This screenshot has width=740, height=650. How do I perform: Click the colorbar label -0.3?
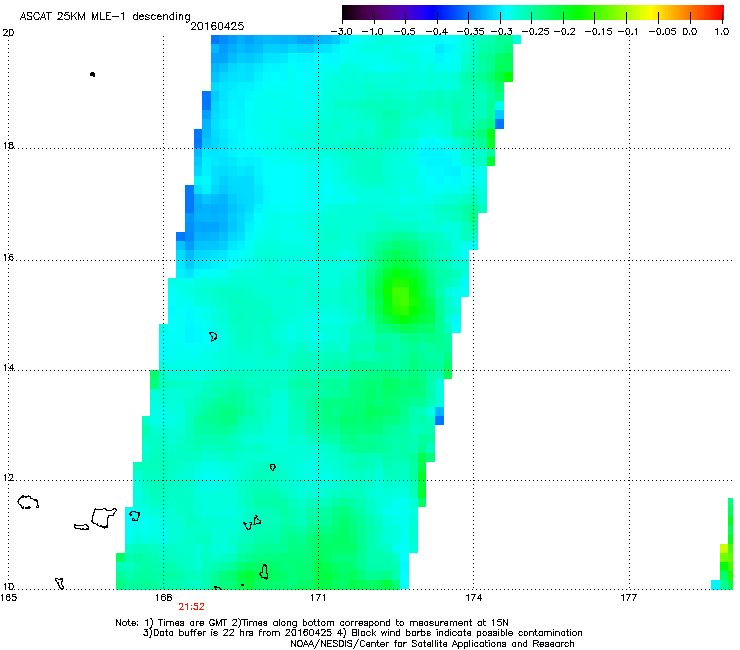tap(501, 32)
